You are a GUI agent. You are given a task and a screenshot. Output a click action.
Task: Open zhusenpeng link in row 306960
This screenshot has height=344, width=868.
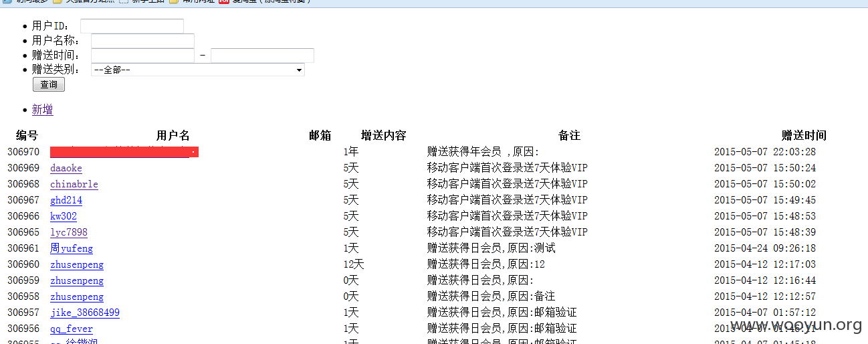[x=77, y=264]
